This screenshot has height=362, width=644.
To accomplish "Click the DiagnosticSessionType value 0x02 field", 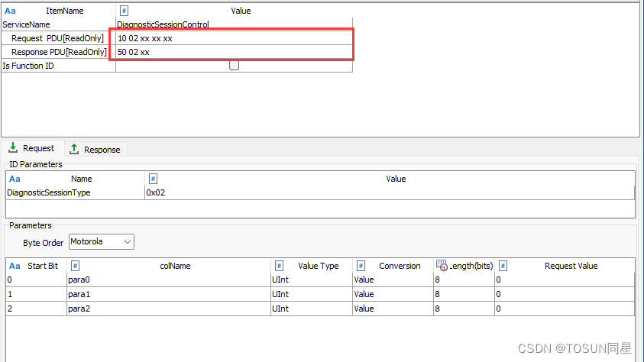I will coord(390,193).
